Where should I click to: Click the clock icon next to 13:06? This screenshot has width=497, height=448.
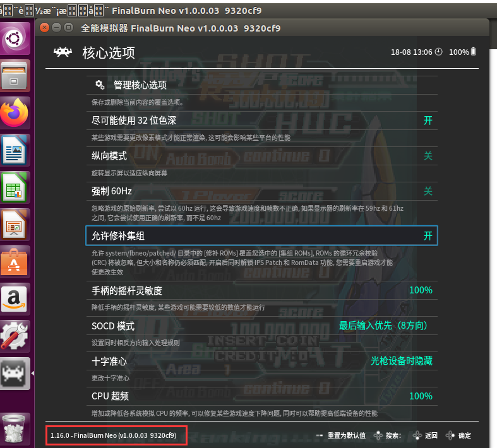click(438, 52)
